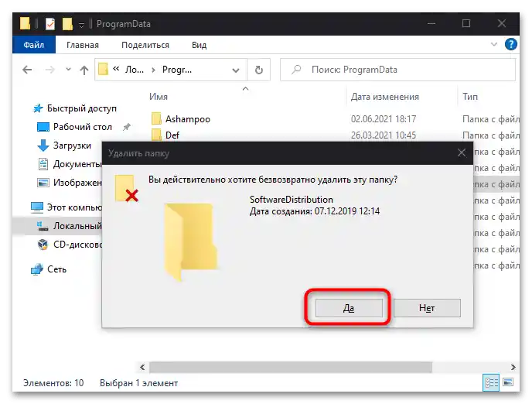Click New folder icon in title bar
The width and height of the screenshot is (532, 404).
[x=67, y=24]
